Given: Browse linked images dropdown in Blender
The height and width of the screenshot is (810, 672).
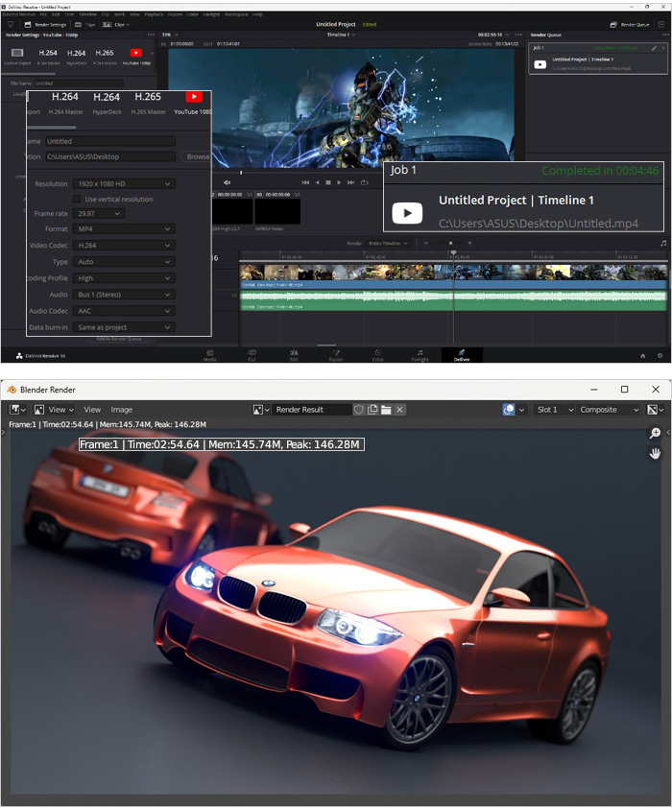Looking at the screenshot, I should 261,410.
